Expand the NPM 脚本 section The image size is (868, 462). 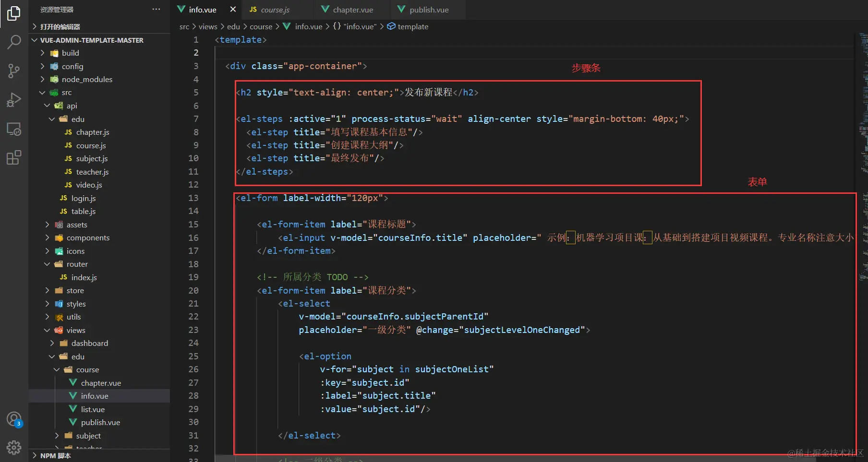click(35, 456)
